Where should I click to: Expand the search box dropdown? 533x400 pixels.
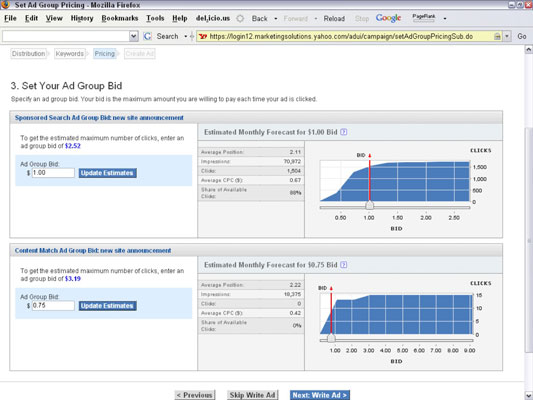[134, 36]
